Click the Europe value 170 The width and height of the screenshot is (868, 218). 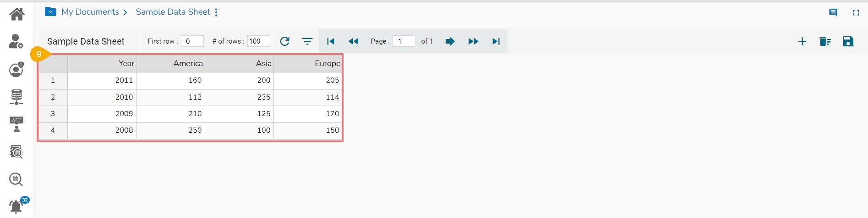pos(307,114)
